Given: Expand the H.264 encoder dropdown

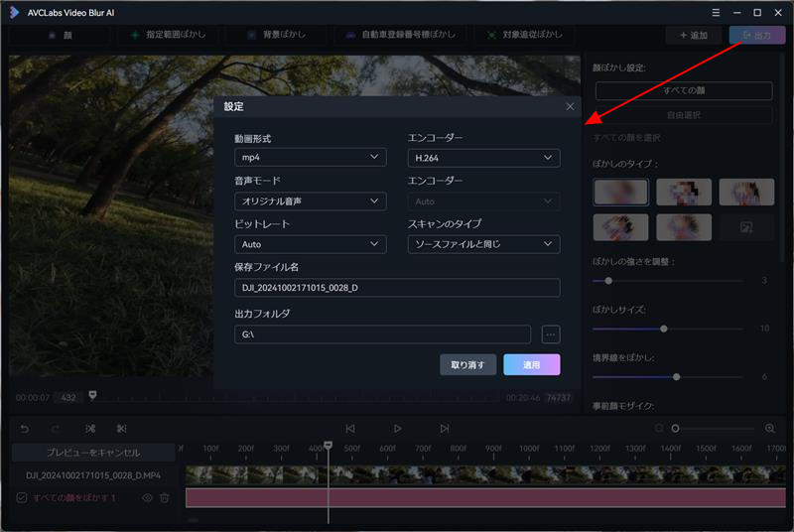Looking at the screenshot, I should coord(483,158).
